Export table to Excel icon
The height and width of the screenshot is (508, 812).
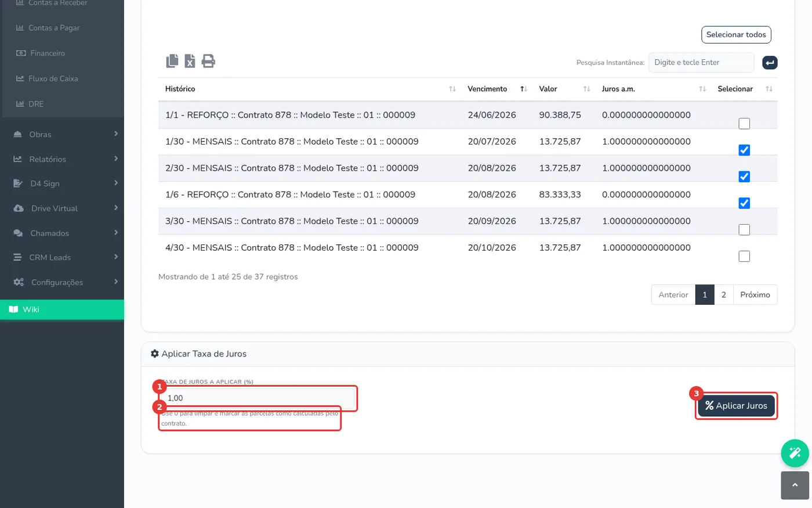190,61
